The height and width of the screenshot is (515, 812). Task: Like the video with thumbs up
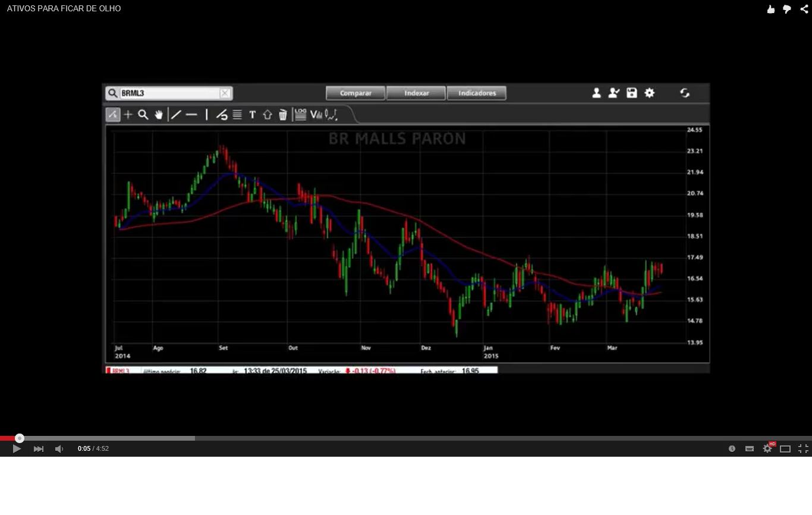pos(771,9)
